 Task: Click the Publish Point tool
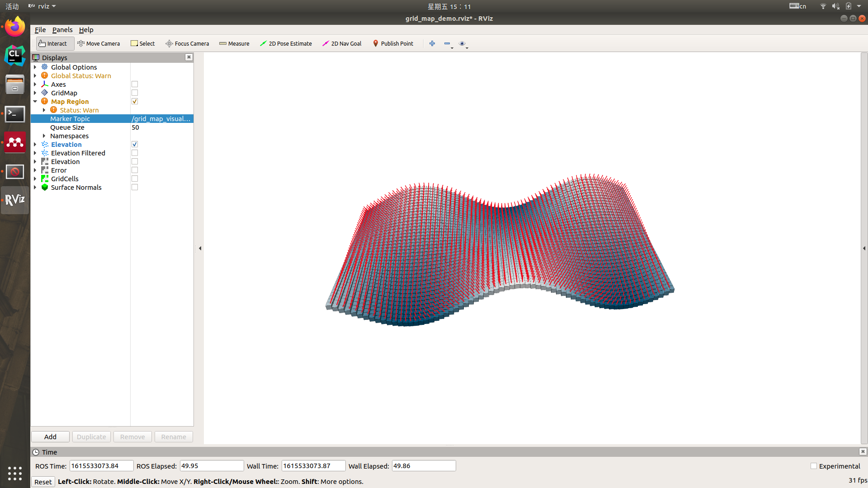point(393,43)
